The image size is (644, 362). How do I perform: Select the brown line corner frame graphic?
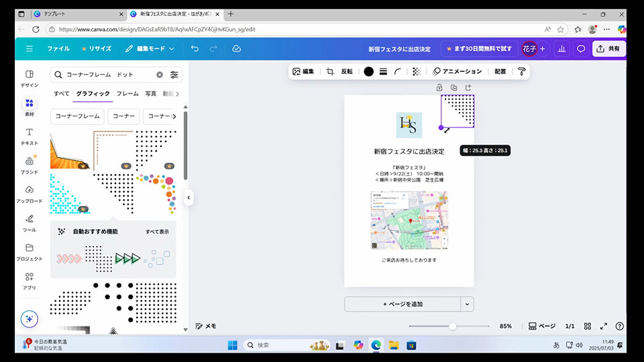(113, 150)
